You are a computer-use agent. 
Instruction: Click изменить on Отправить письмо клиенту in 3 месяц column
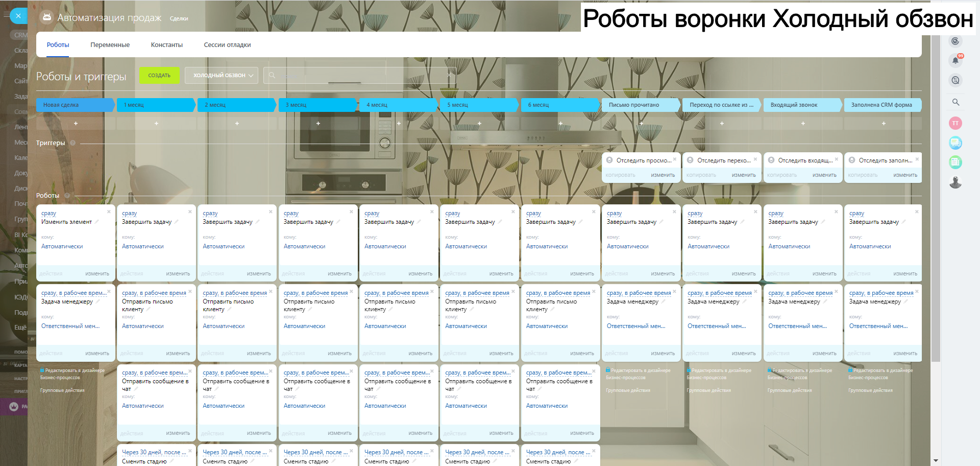point(340,354)
